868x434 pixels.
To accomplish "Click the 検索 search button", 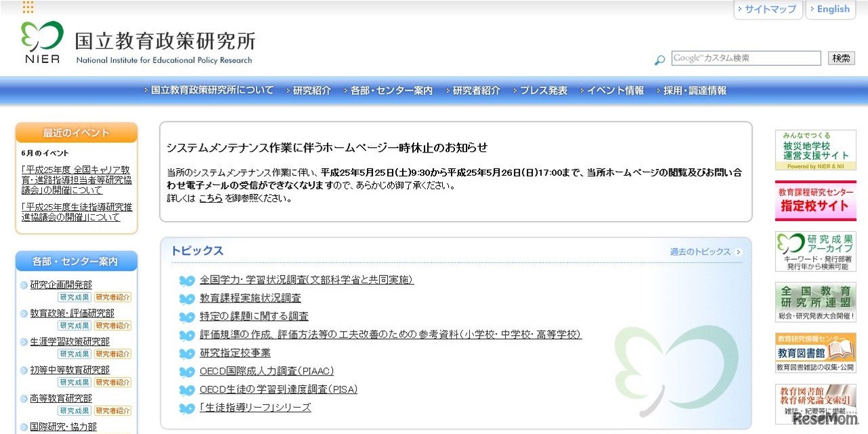I will coord(842,58).
